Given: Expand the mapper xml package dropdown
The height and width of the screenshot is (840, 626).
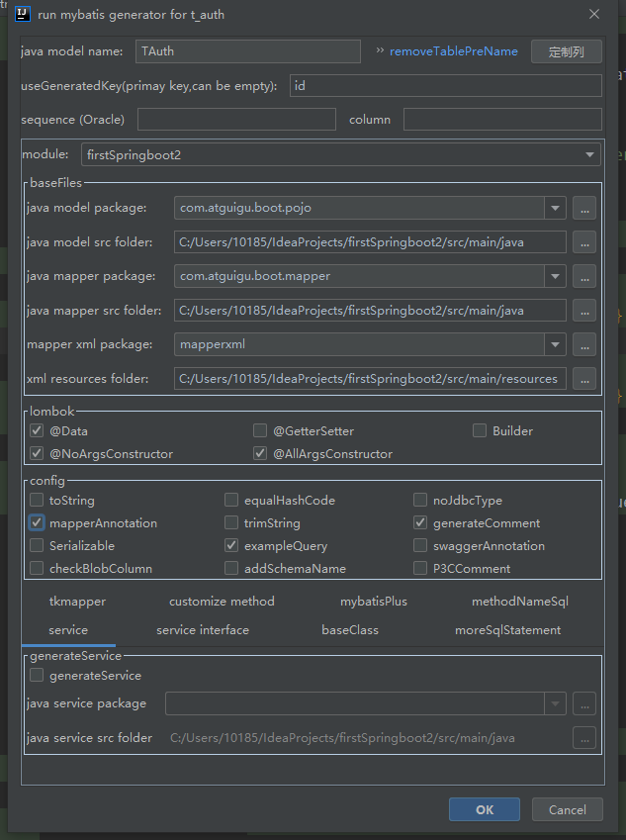Looking at the screenshot, I should pos(555,344).
